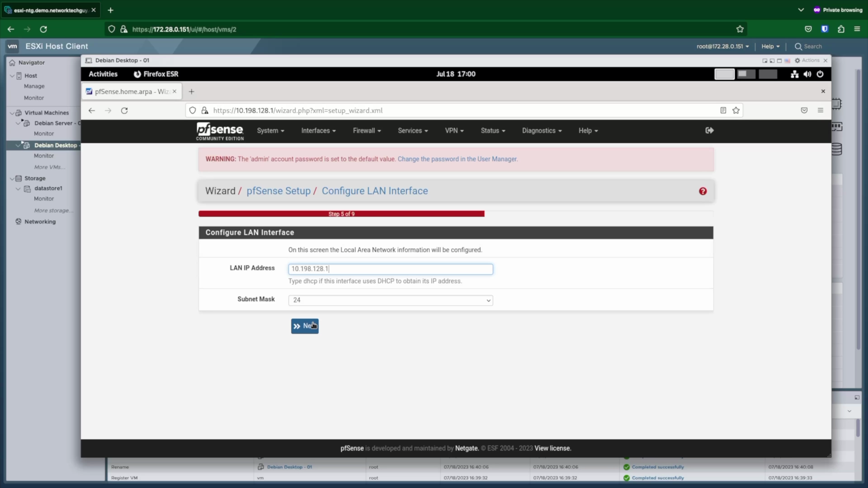
Task: Open root@172.28.0.151 user dropdown
Action: click(722, 47)
